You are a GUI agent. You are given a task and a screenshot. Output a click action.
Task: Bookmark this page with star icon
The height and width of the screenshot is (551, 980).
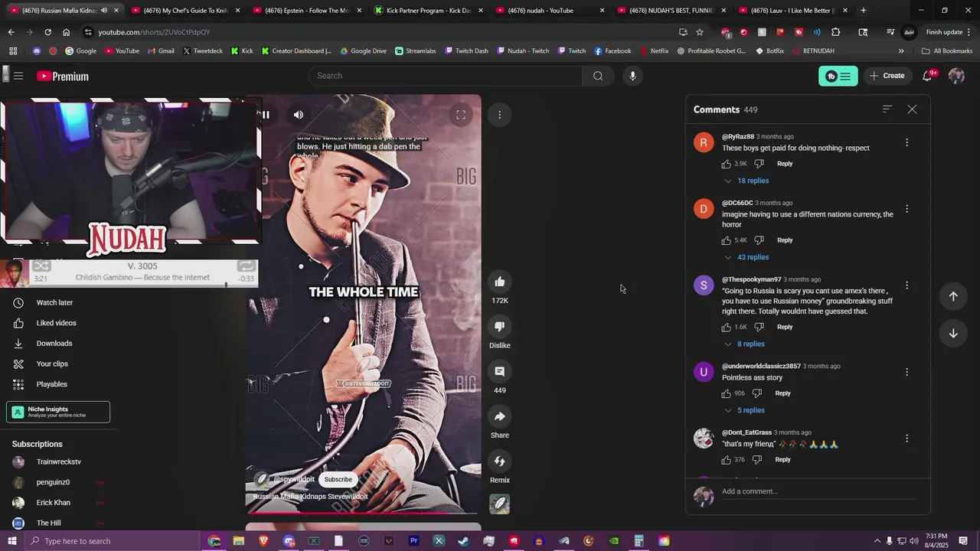point(700,32)
